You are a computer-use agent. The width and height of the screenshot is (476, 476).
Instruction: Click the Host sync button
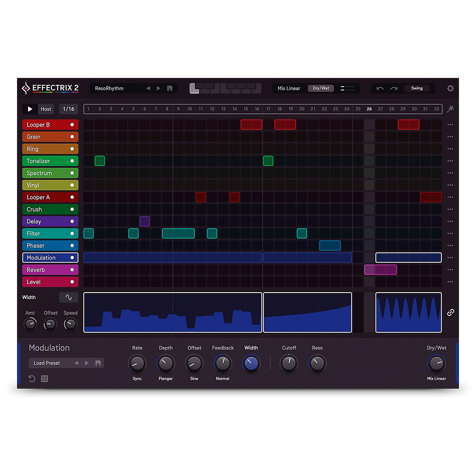click(46, 109)
